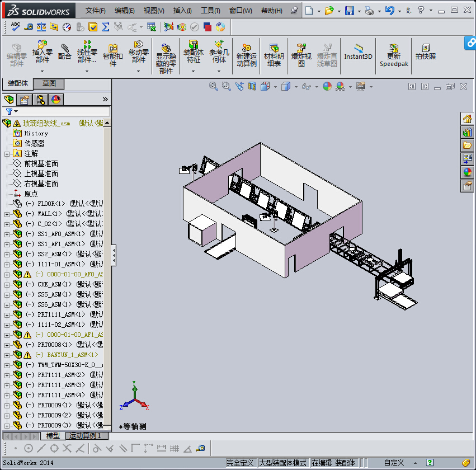
Task: Open ConfigurationManager tab icon
Action: [x=40, y=100]
